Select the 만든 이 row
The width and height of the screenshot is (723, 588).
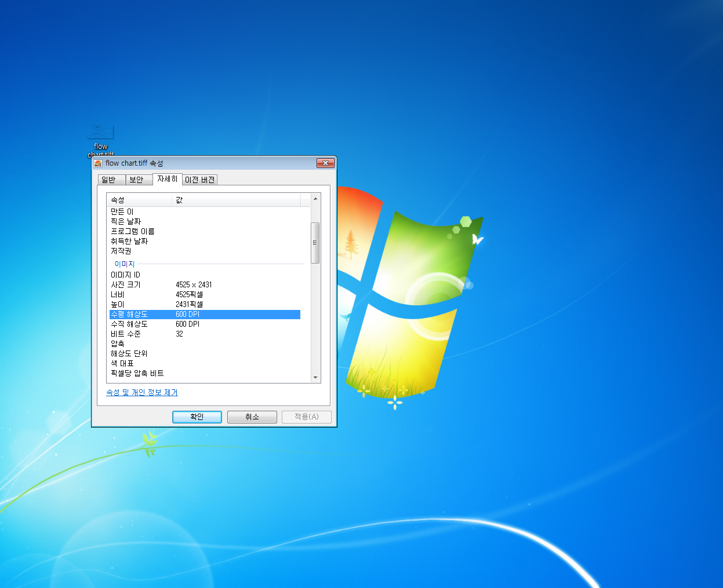coord(205,212)
